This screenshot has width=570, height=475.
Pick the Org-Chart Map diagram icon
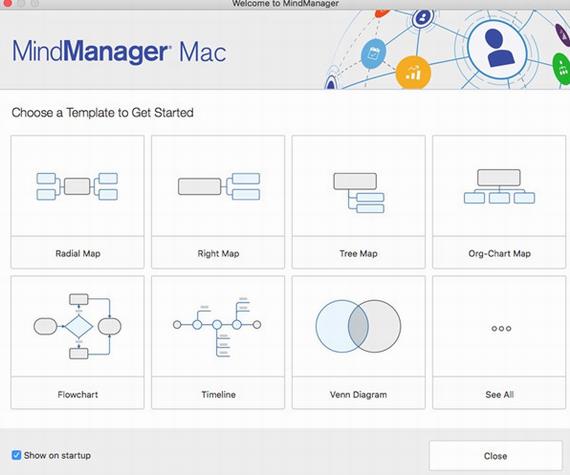499,186
